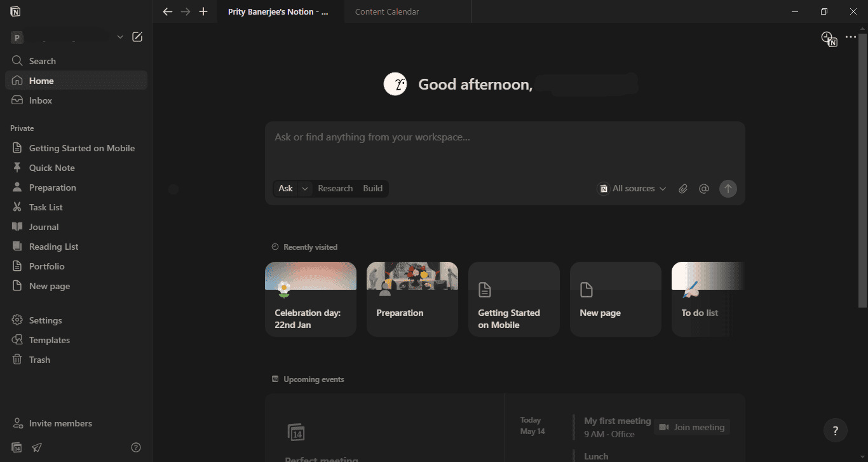Image resolution: width=868 pixels, height=462 pixels.
Task: Submit the prompt with the up-arrow button
Action: click(x=728, y=188)
